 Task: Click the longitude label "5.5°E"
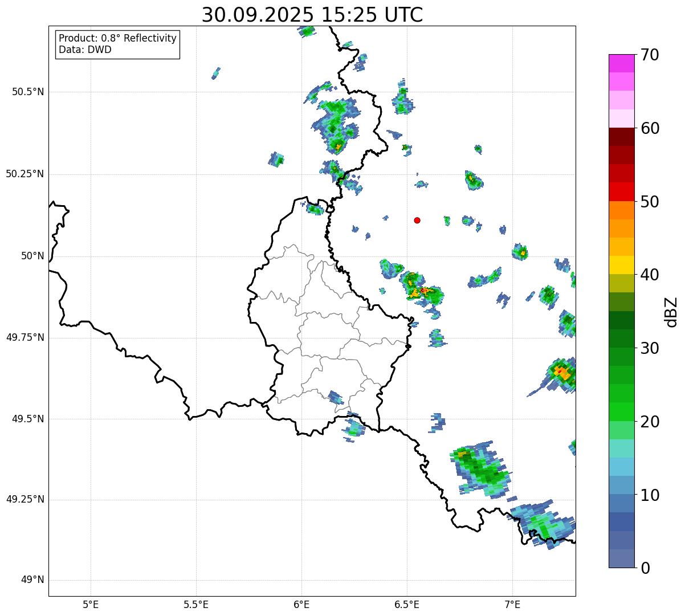(196, 604)
